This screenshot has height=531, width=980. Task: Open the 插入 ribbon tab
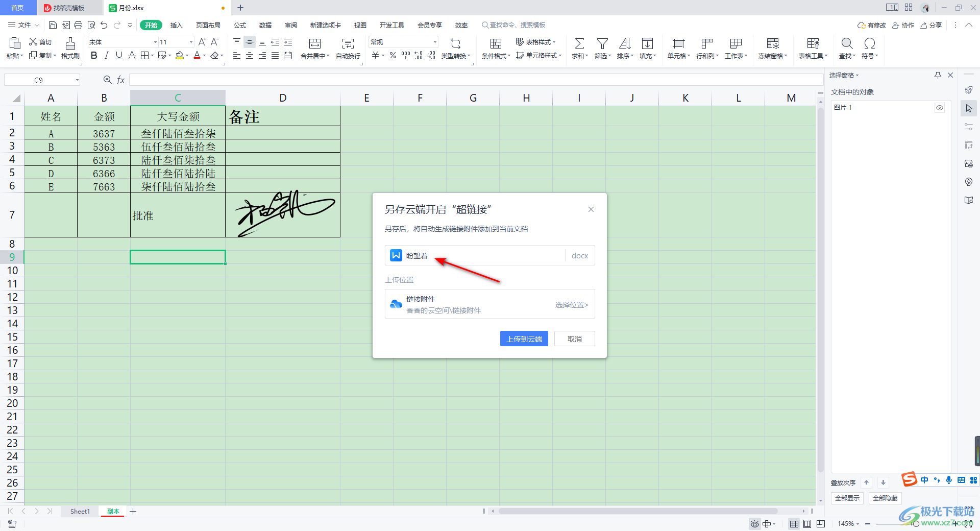(176, 25)
